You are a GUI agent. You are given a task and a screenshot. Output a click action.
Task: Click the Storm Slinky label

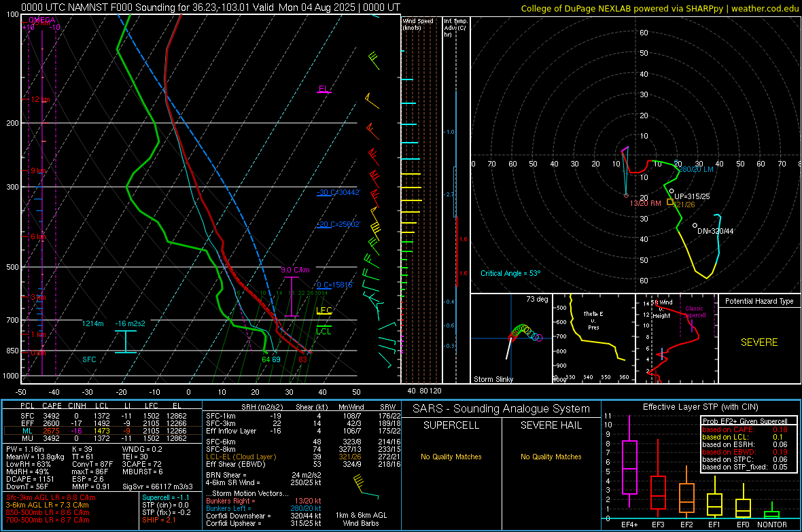493,379
